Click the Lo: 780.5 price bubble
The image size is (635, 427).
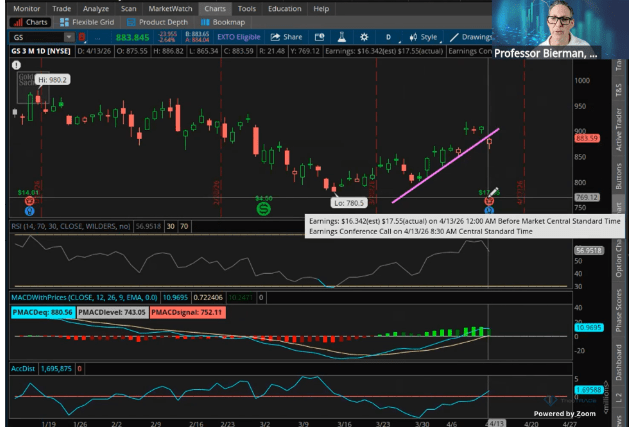(349, 203)
